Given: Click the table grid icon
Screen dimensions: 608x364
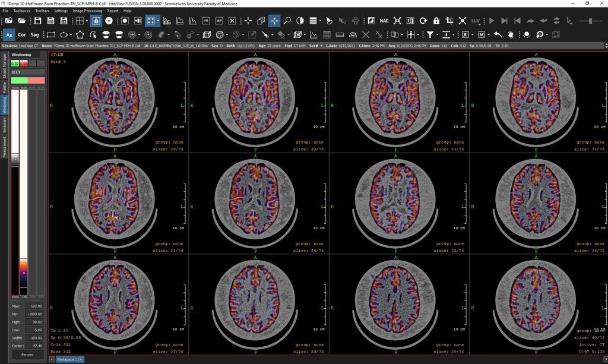Looking at the screenshot, I should pos(327,34).
